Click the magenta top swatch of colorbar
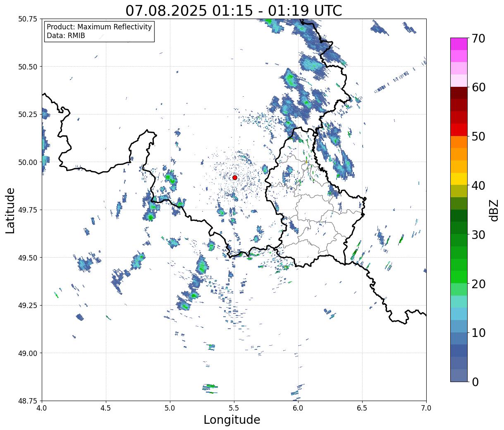The image size is (504, 430). coord(459,44)
